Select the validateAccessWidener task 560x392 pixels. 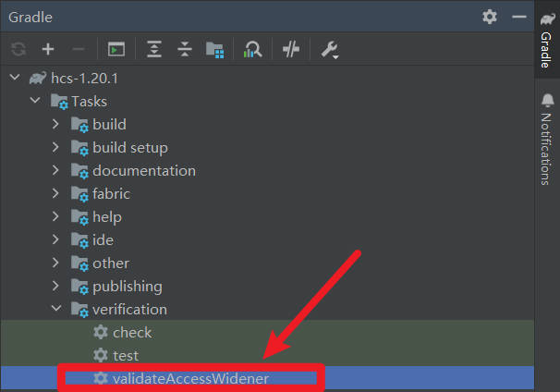click(x=267, y=379)
